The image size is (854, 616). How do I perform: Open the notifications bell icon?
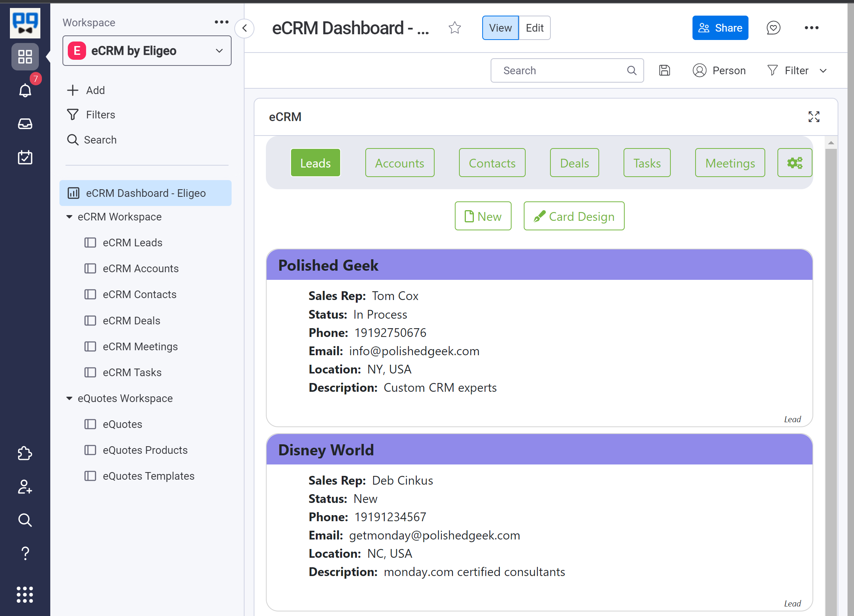[25, 90]
